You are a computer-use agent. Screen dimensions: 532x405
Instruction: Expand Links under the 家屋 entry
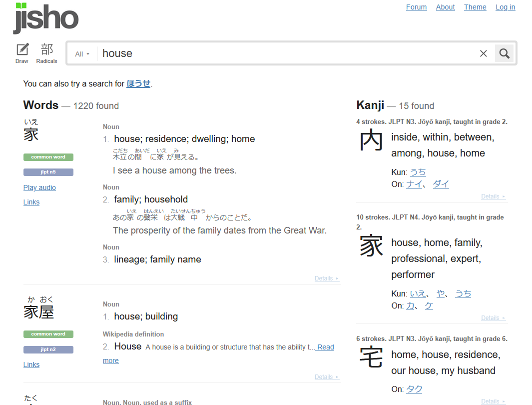tap(31, 364)
